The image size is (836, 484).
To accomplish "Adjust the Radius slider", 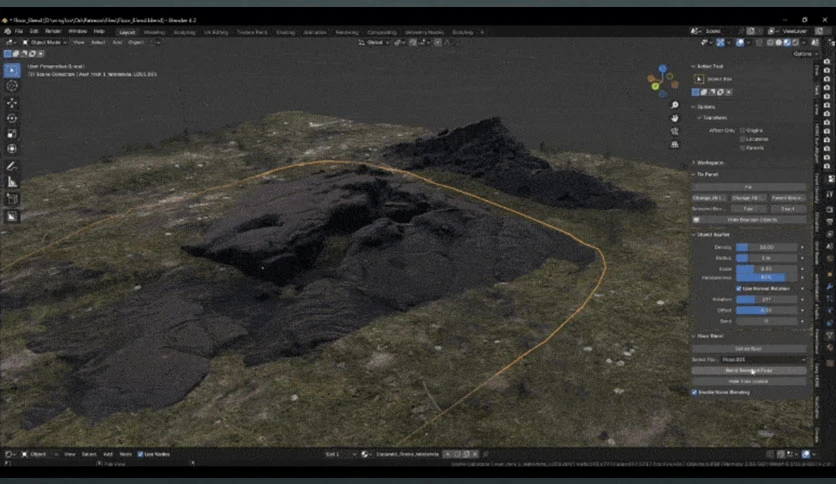I will click(x=767, y=258).
